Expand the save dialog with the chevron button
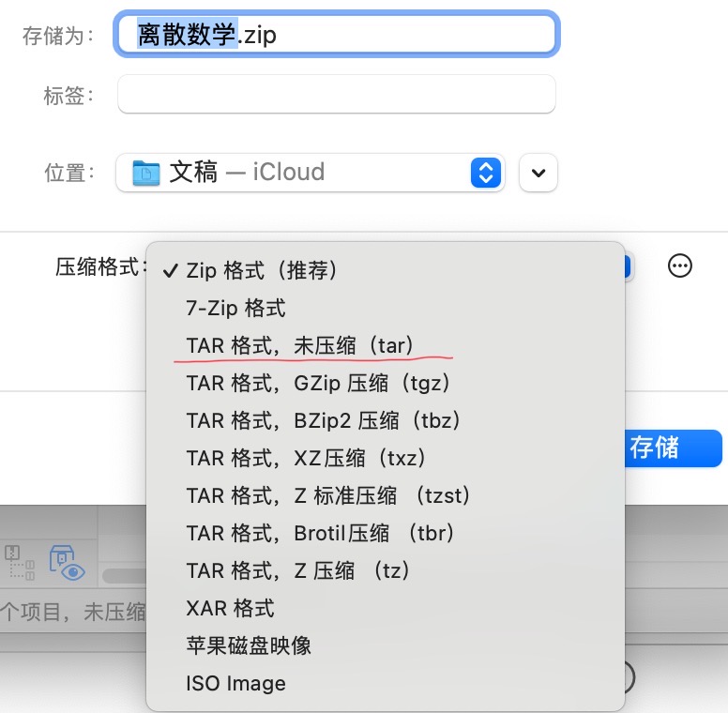 pyautogui.click(x=538, y=173)
